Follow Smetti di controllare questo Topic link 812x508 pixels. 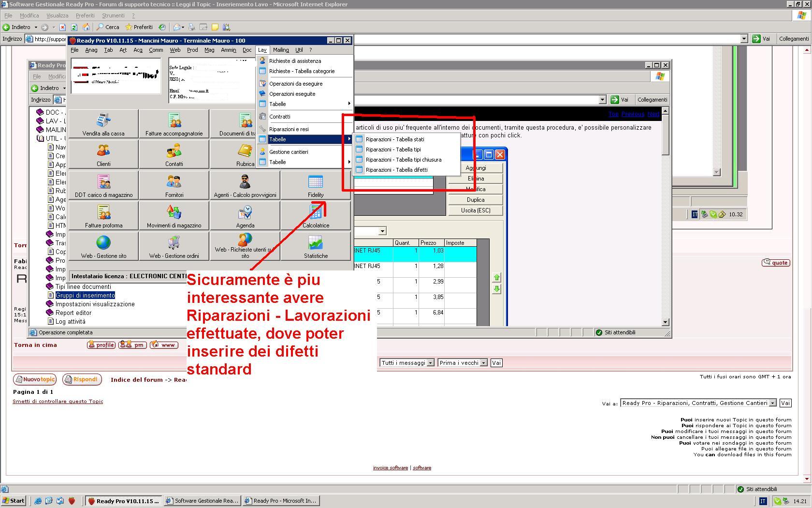click(58, 401)
